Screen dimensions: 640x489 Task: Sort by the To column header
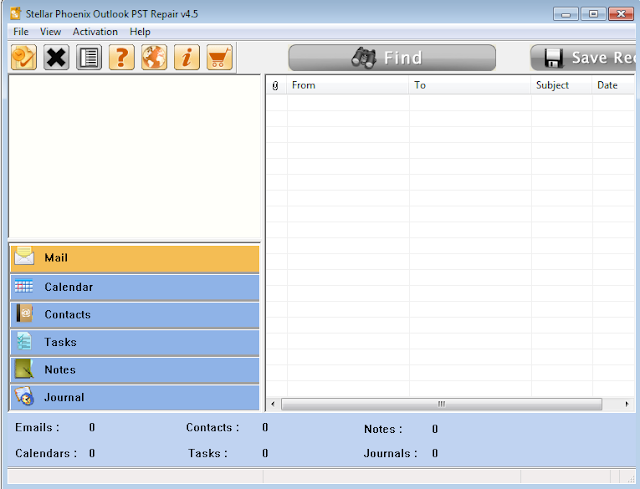tap(470, 85)
